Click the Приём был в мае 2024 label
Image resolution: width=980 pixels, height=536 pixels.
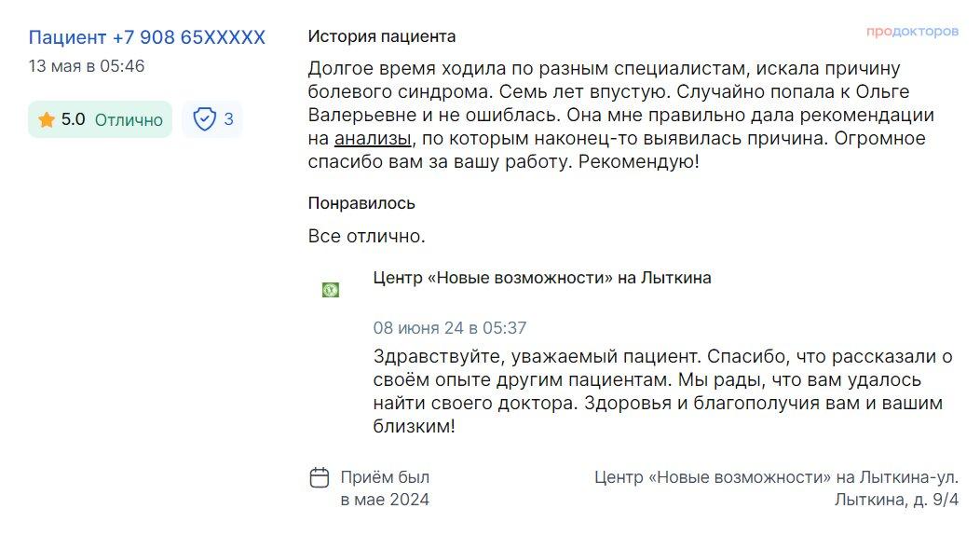[385, 488]
